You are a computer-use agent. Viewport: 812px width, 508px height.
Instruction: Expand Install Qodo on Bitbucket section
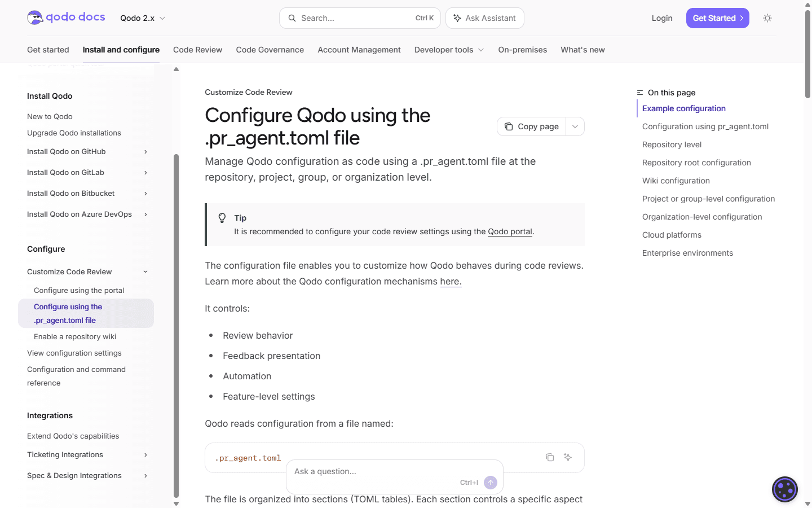click(145, 194)
